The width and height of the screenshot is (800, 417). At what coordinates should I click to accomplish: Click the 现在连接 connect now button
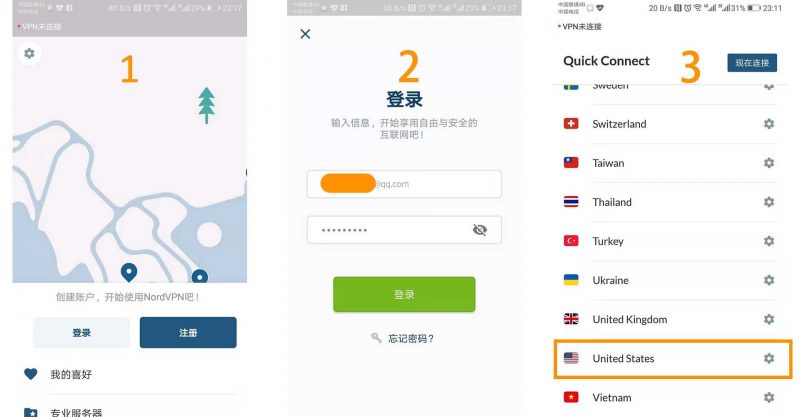(x=752, y=63)
